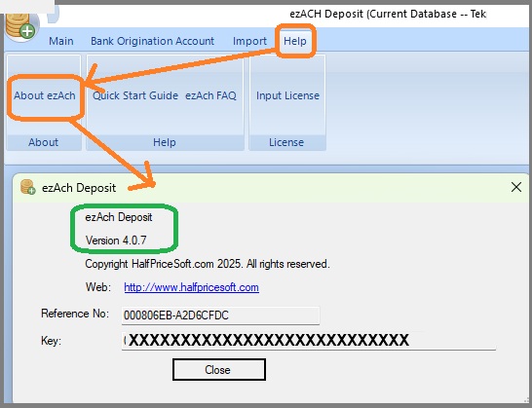Viewport: 532px width, 408px height.
Task: Open the Main ribbon tab
Action: (x=61, y=41)
